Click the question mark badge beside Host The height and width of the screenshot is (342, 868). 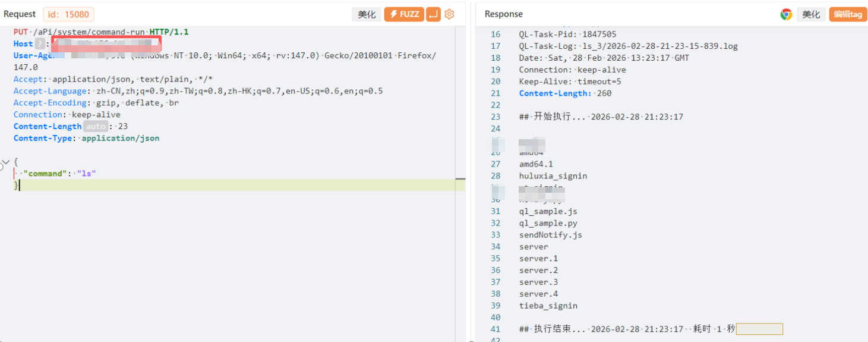pos(40,43)
